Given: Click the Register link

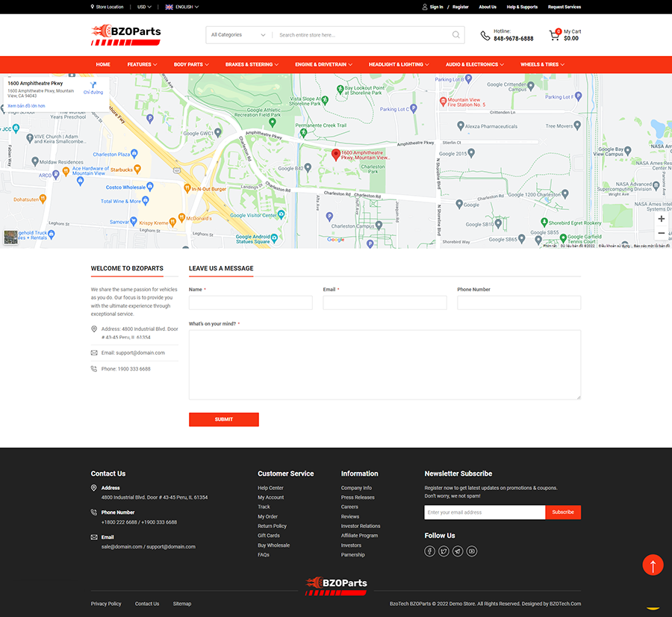Looking at the screenshot, I should click(461, 7).
